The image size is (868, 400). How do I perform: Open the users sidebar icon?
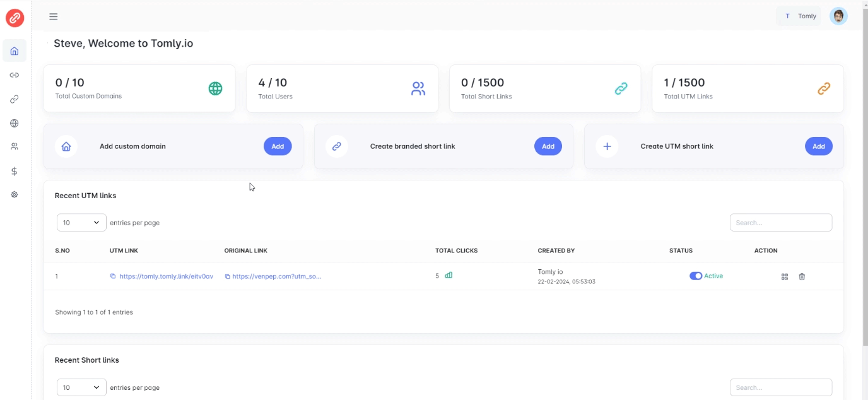point(15,146)
